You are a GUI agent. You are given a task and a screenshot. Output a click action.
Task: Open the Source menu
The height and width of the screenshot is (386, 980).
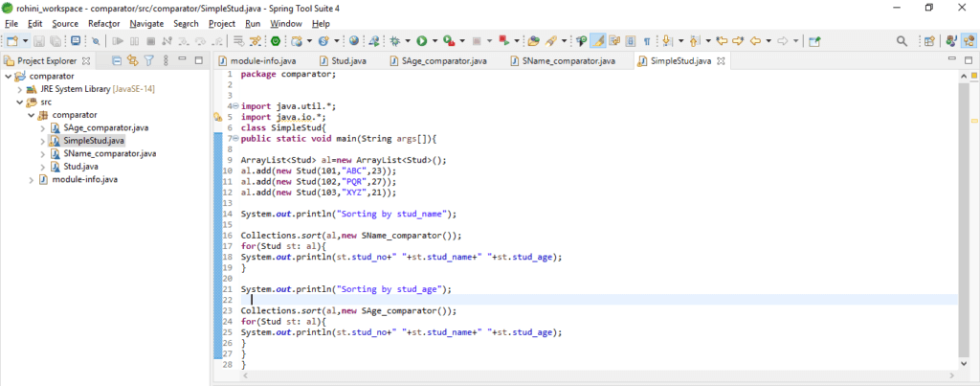click(x=65, y=24)
